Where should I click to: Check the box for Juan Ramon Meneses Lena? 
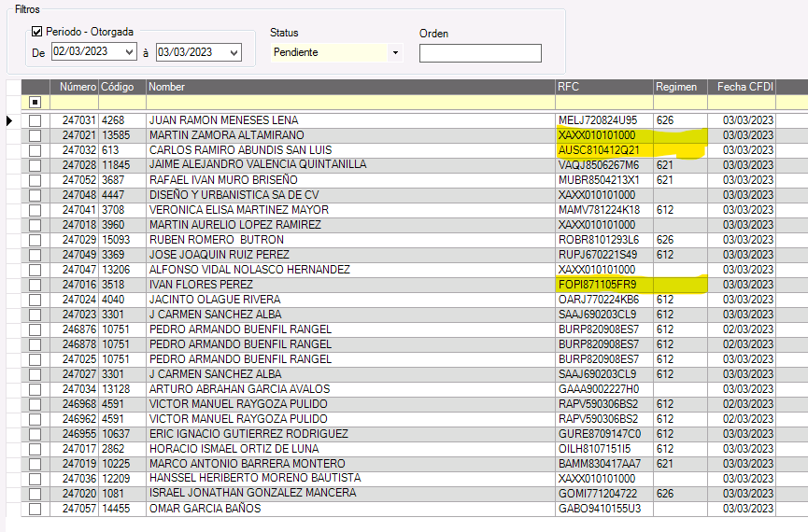tap(35, 120)
